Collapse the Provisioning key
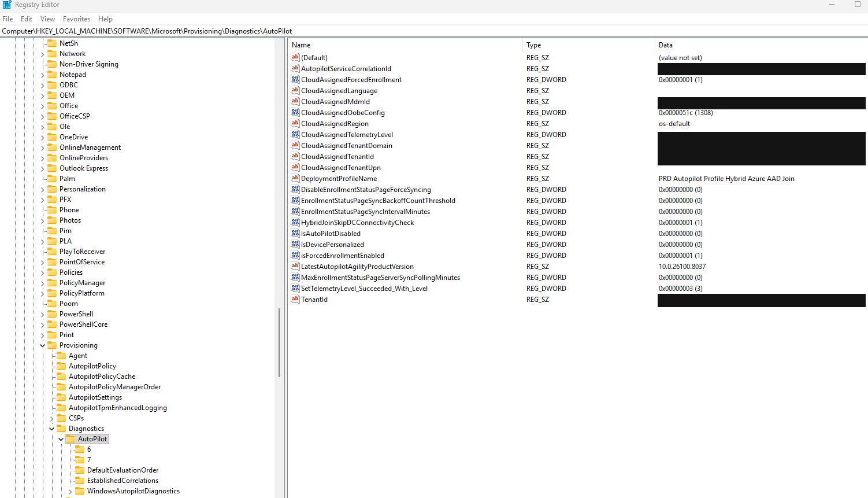This screenshot has height=498, width=868. click(43, 345)
